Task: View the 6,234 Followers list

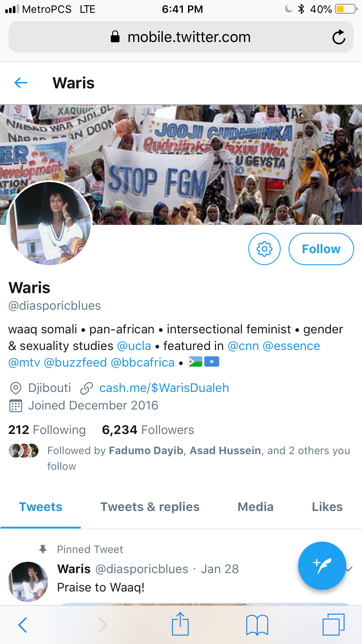Action: coord(148,430)
